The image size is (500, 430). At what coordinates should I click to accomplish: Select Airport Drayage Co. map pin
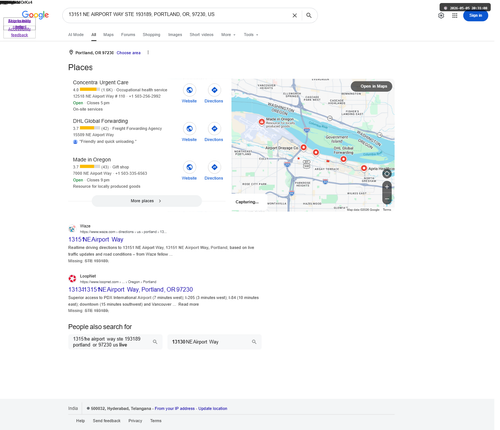point(303,147)
